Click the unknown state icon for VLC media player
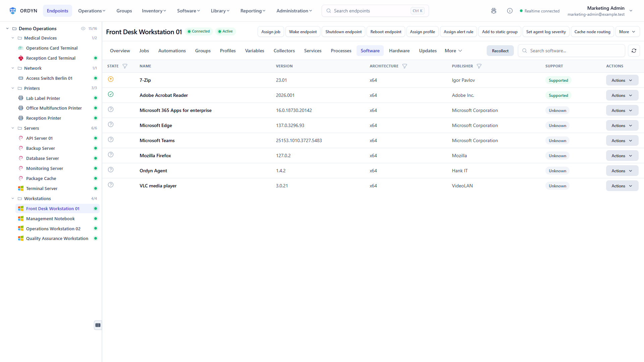 111,185
